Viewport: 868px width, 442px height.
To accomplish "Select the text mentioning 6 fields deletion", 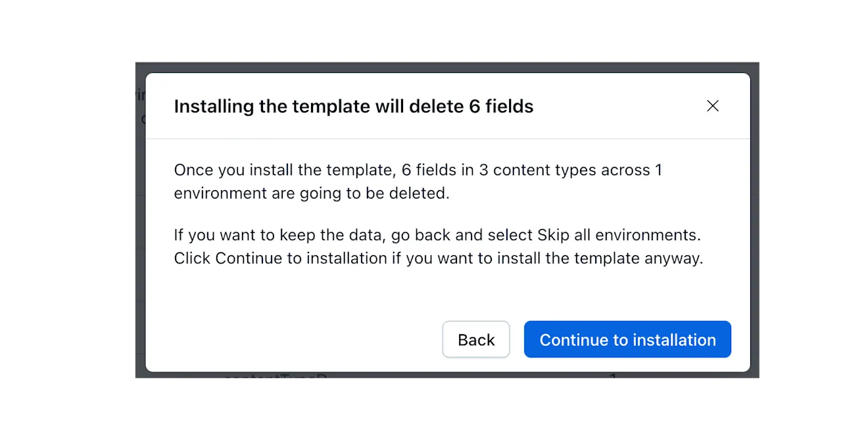I will point(418,182).
